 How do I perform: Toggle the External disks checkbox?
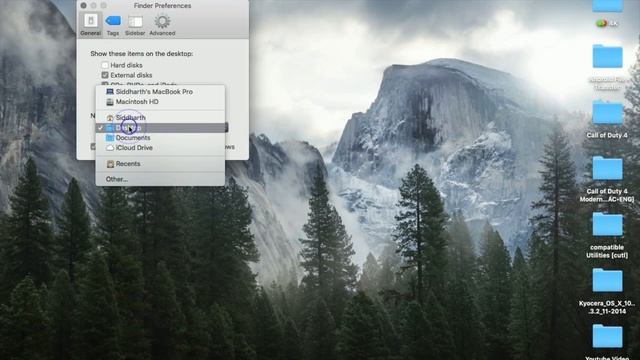coord(105,75)
